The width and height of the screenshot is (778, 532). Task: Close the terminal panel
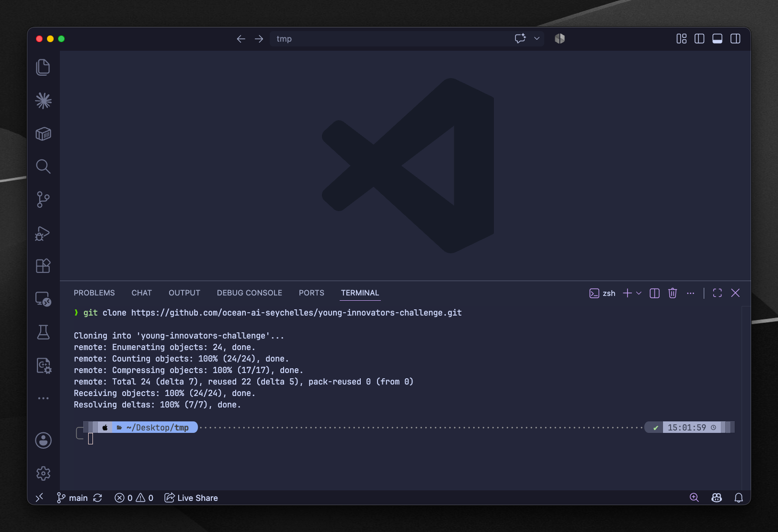pyautogui.click(x=735, y=293)
